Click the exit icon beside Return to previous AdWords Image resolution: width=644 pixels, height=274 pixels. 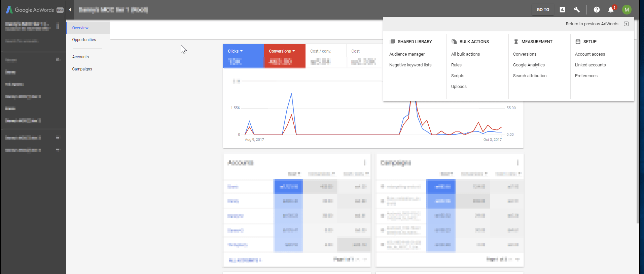point(626,24)
